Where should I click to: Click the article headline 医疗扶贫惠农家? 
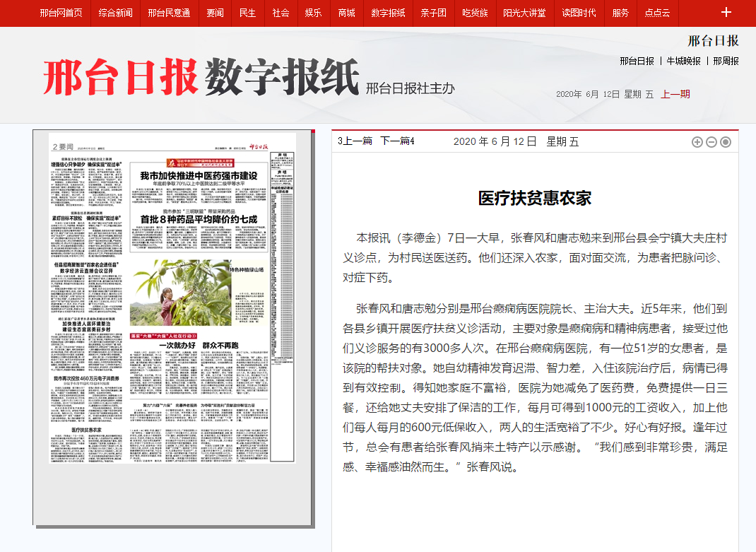[x=535, y=199]
